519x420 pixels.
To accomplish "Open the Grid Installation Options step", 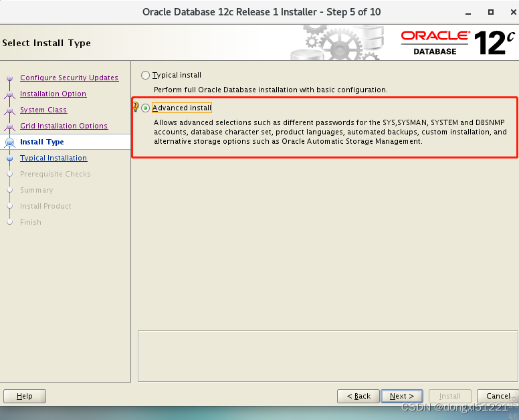I will click(64, 126).
